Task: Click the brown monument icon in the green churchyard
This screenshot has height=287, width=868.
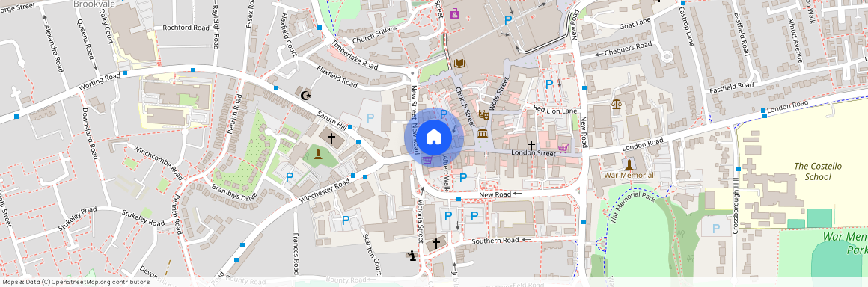Action: (x=318, y=154)
